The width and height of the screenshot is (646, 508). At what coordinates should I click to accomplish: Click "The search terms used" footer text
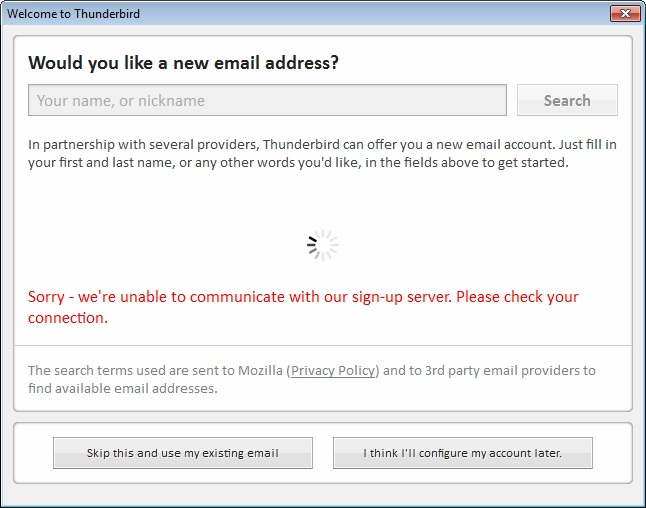coord(97,371)
